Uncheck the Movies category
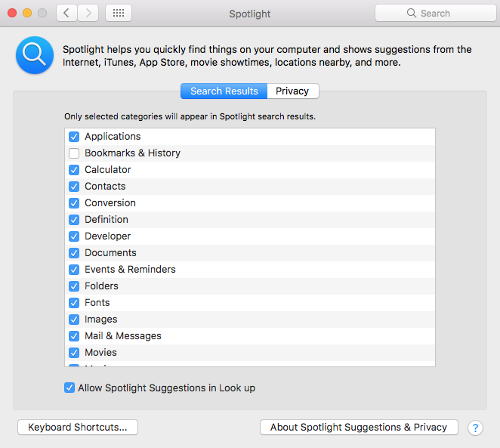 tap(74, 353)
